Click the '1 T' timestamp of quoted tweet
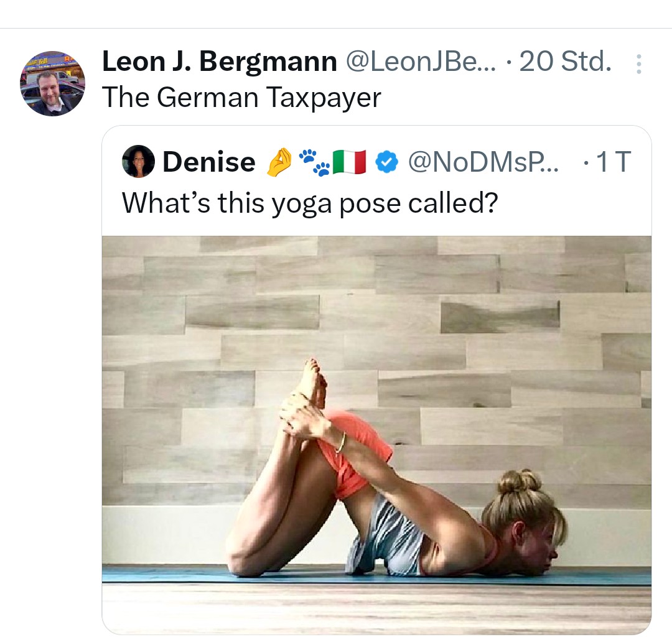Screen dimensions: 672x637 (x=613, y=162)
